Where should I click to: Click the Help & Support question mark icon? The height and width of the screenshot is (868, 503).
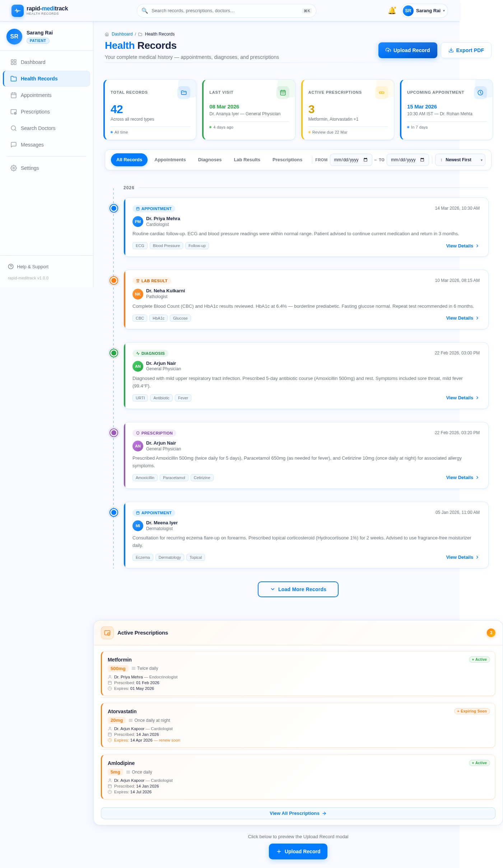10,266
